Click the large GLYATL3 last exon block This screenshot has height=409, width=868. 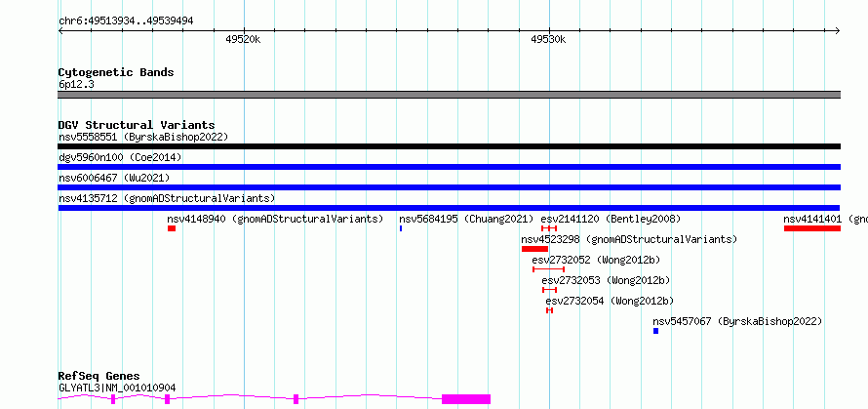click(466, 399)
